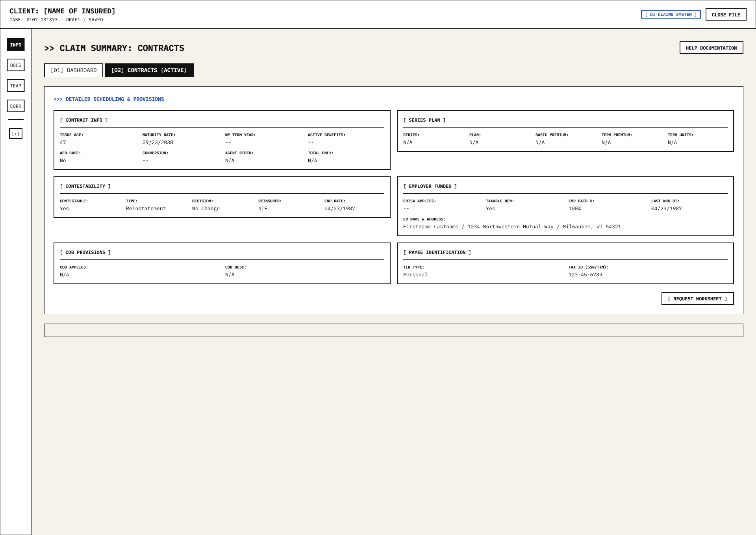Viewport: 756px width, 535px height.
Task: Click the Plan value N/A
Action: [474, 143]
